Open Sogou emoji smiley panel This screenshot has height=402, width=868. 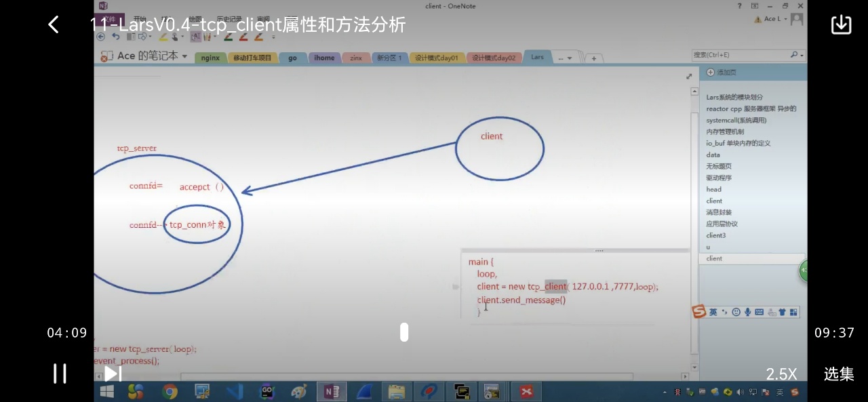[736, 312]
